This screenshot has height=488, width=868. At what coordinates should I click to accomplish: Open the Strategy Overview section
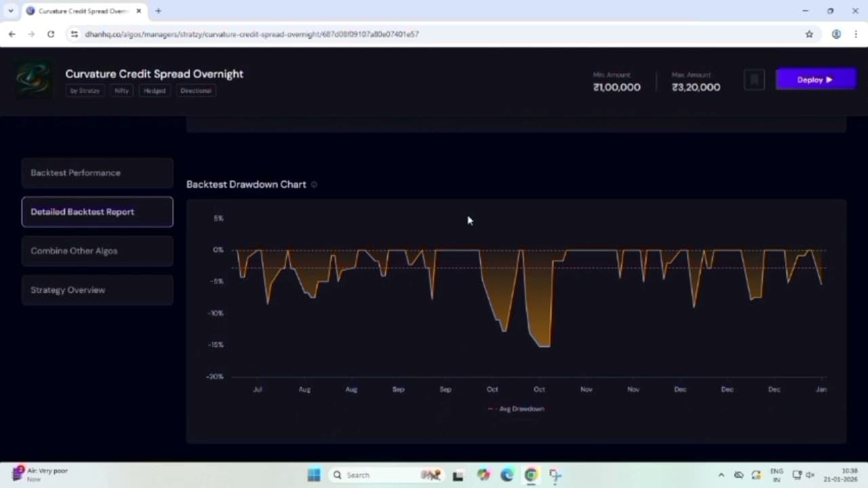tap(98, 290)
